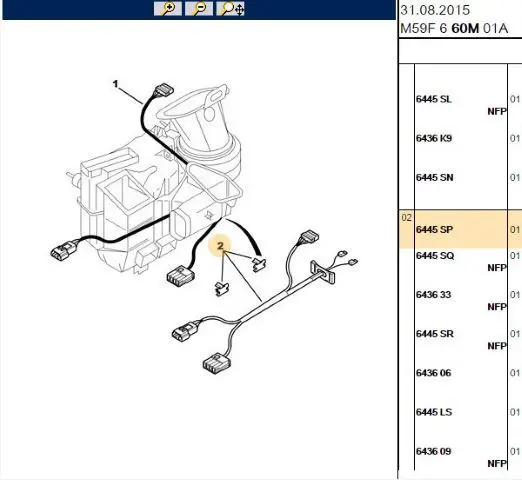Click the zoom in magnifier icon
Viewport: 522px width, 480px height.
click(168, 9)
